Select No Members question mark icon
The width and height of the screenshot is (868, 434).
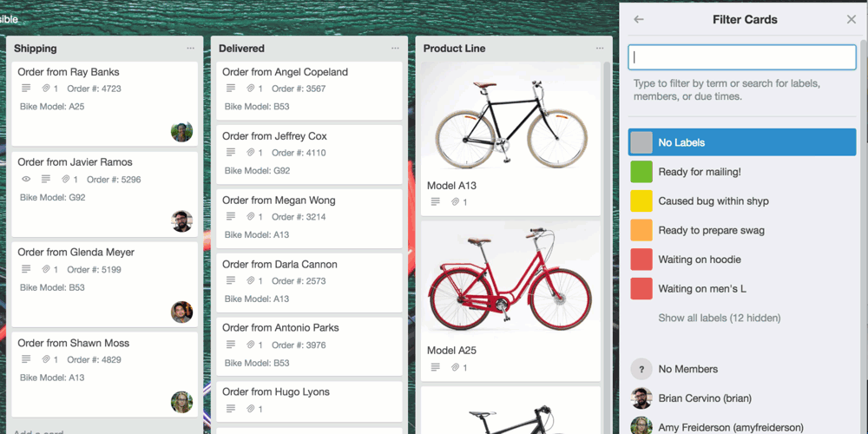[641, 369]
